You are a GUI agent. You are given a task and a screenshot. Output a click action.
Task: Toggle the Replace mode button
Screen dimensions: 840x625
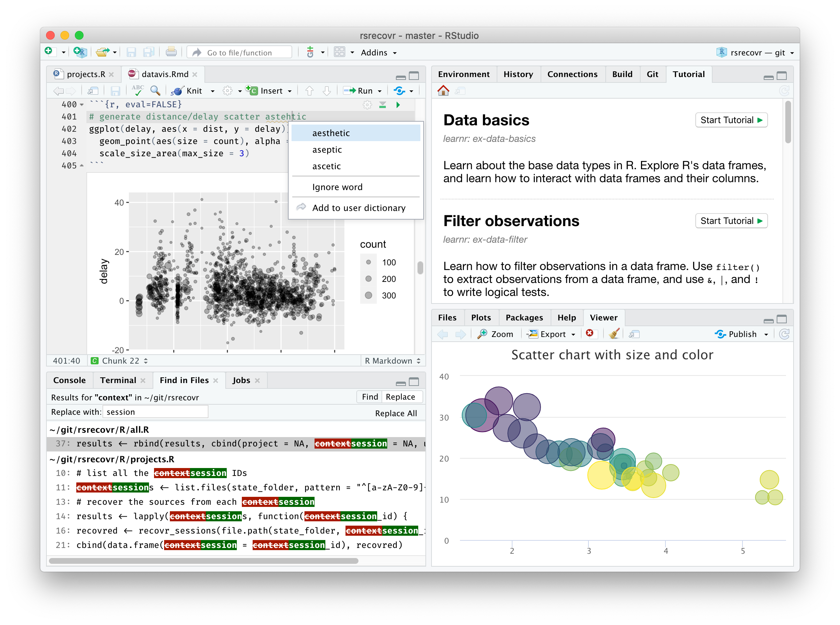[400, 396]
